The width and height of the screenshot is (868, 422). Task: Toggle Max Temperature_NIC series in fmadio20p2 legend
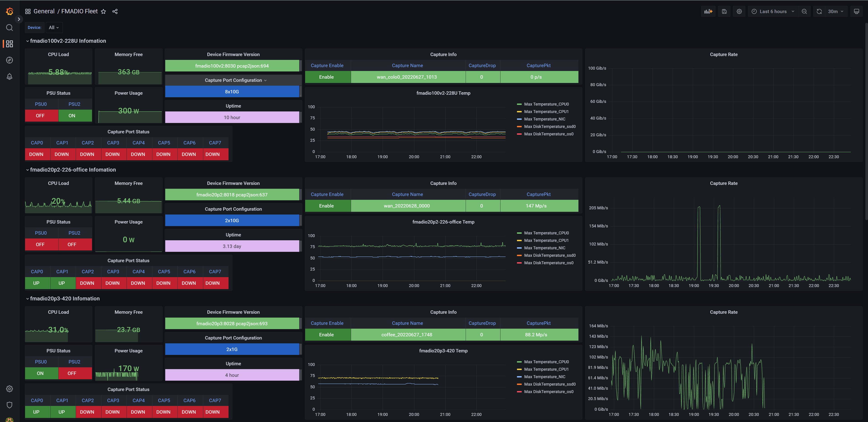544,248
